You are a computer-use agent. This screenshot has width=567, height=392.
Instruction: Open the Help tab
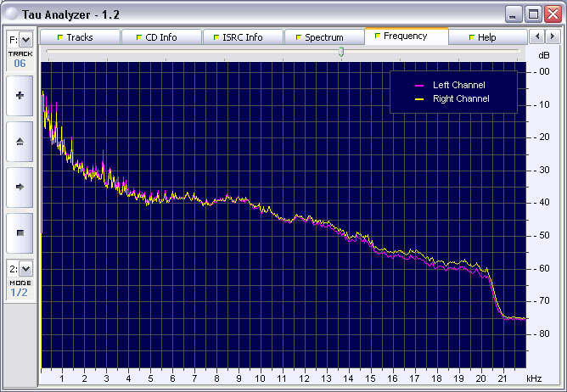point(486,37)
